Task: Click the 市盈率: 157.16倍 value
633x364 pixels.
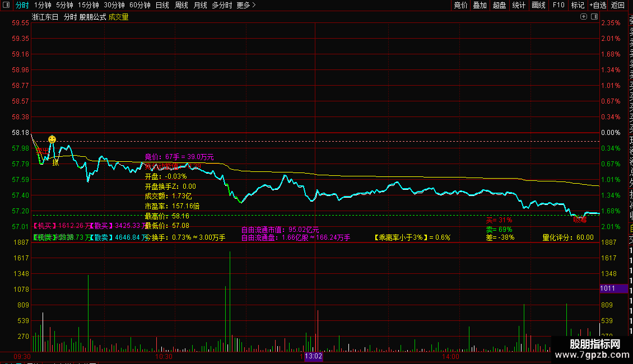Action: coord(172,206)
